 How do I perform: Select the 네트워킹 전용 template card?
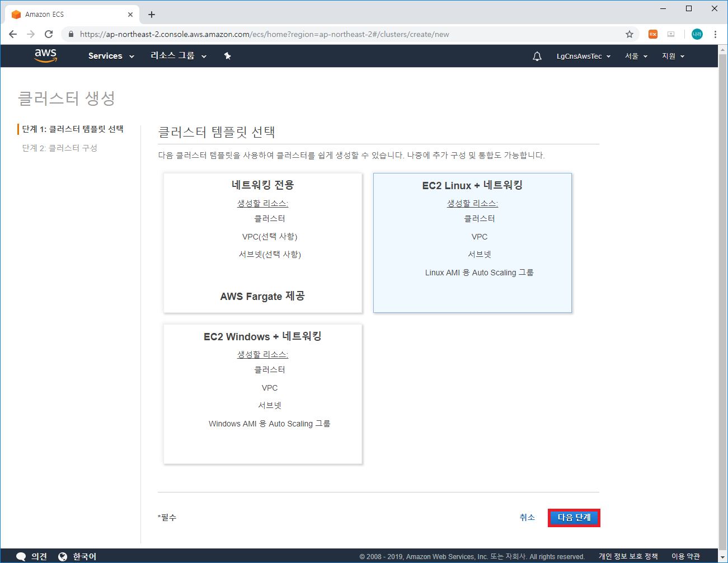click(x=262, y=243)
